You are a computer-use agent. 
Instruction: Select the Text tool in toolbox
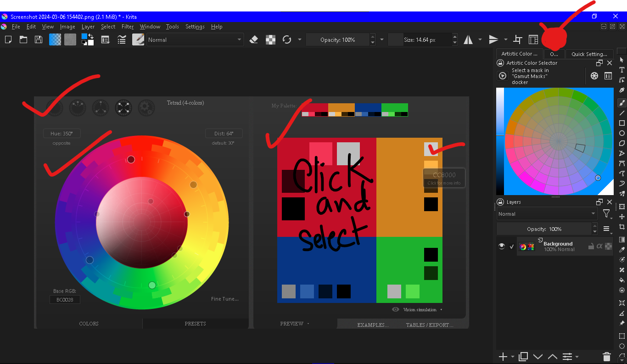coord(622,70)
